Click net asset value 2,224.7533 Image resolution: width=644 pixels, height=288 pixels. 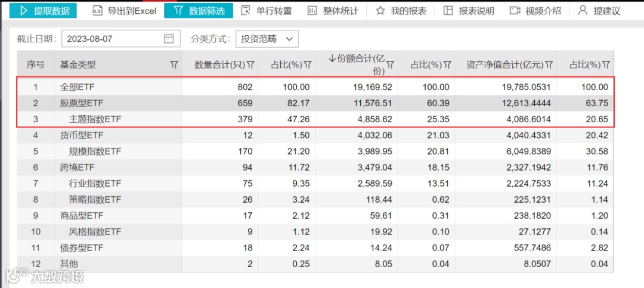(x=528, y=183)
